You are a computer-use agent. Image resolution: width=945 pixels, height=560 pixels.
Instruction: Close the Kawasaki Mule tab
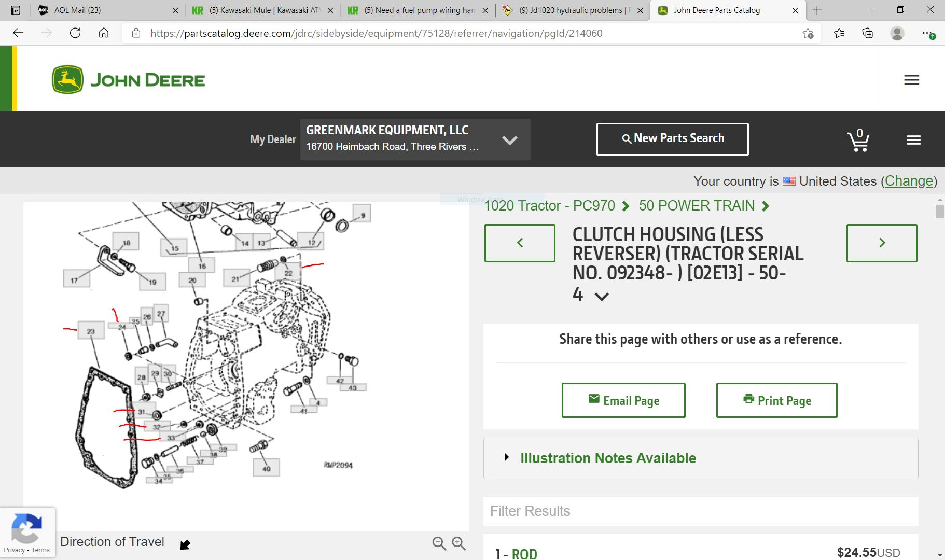330,10
